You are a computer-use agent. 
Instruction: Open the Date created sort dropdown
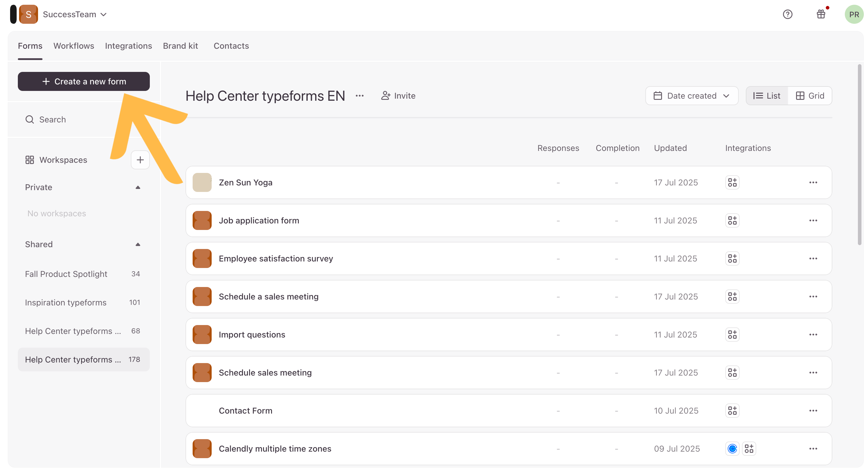coord(691,96)
